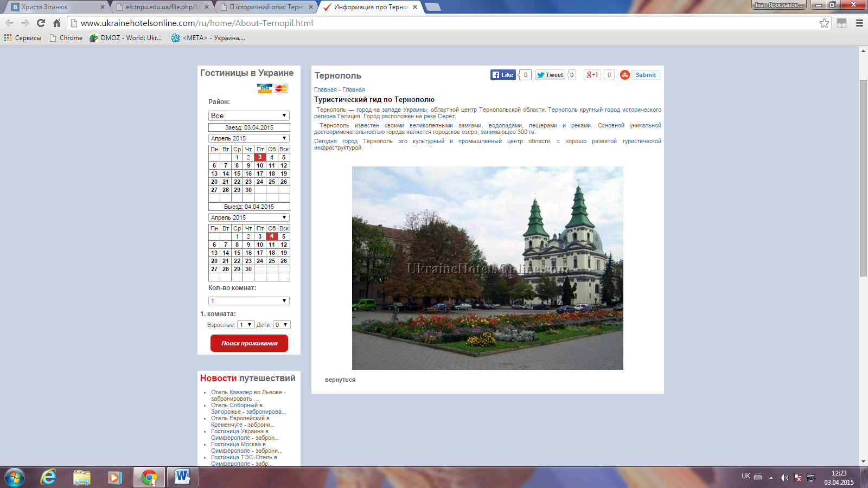The width and height of the screenshot is (868, 488).
Task: Switch to історичний опис Терно tab
Action: coord(266,7)
